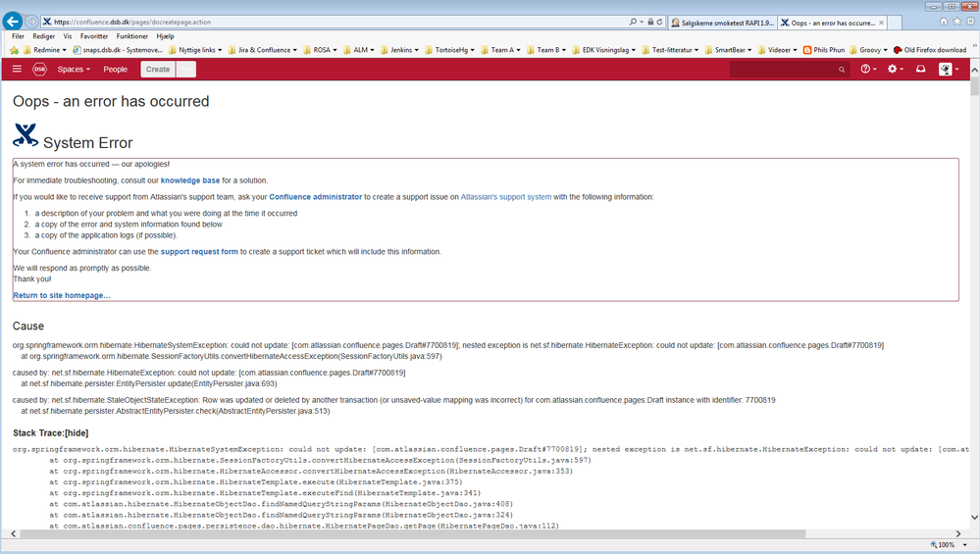Expand ROSA favorites folder
This screenshot has height=554, width=980.
click(x=320, y=50)
